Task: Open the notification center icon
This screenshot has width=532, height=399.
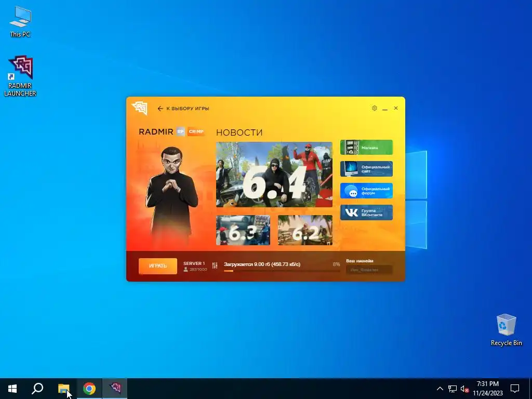Action: pyautogui.click(x=515, y=389)
